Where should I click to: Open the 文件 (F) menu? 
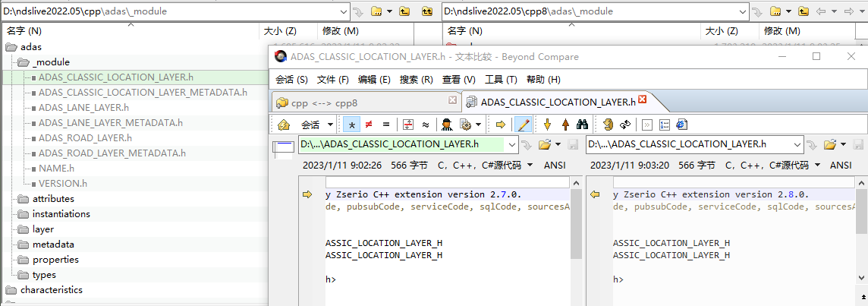tap(332, 79)
